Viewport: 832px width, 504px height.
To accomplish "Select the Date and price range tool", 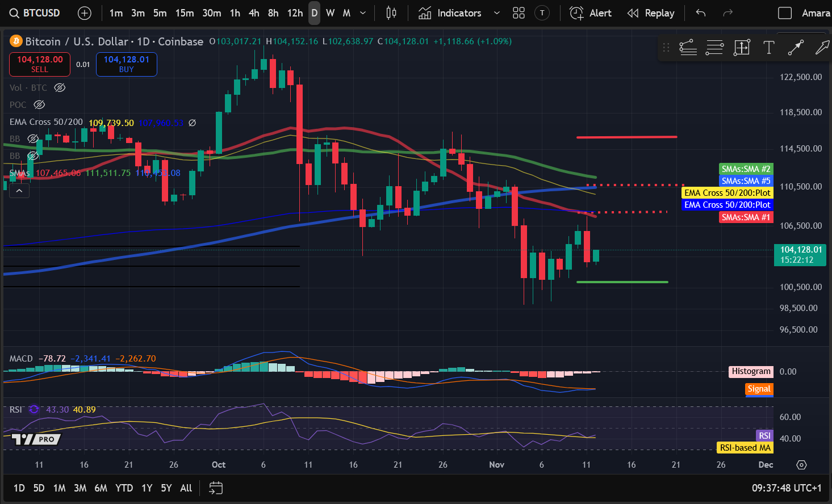I will click(x=742, y=48).
